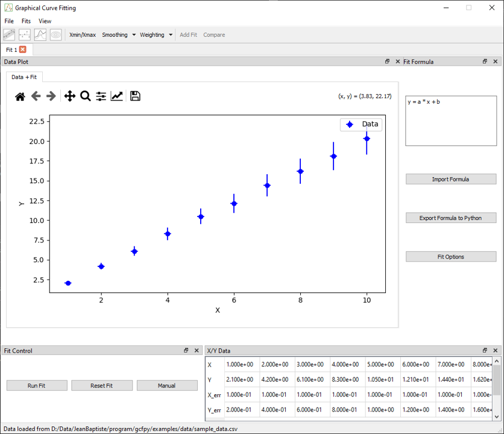504x434 pixels.
Task: Select X cell 5.000e+00
Action: (x=382, y=365)
